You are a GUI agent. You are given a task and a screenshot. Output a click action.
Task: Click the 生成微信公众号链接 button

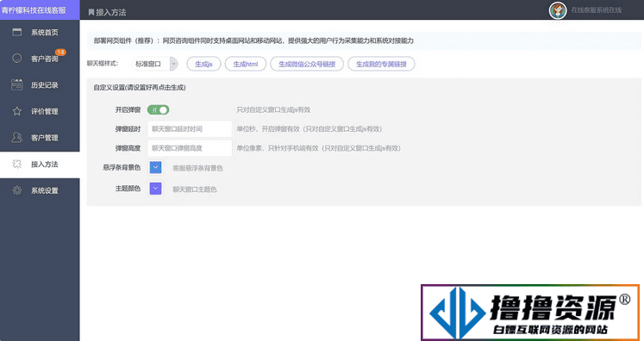coord(307,64)
